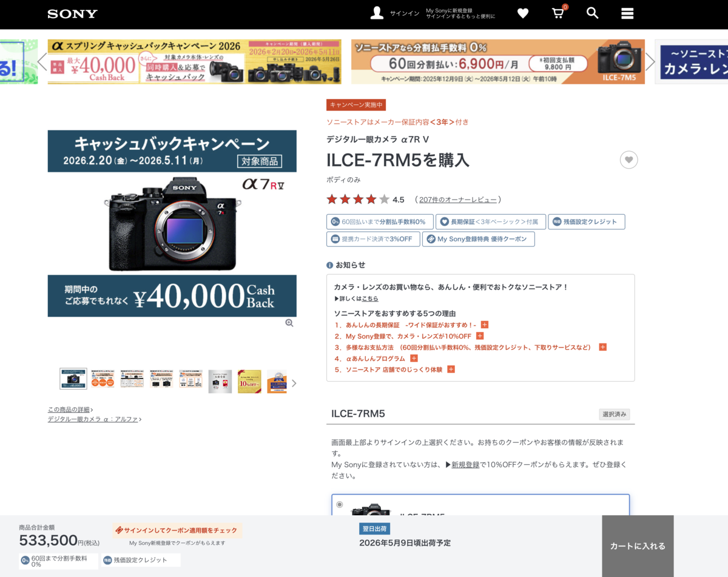The image size is (728, 577).
Task: Click ソニーストアはメーカー保証内容<3年>付き text
Action: click(x=397, y=122)
